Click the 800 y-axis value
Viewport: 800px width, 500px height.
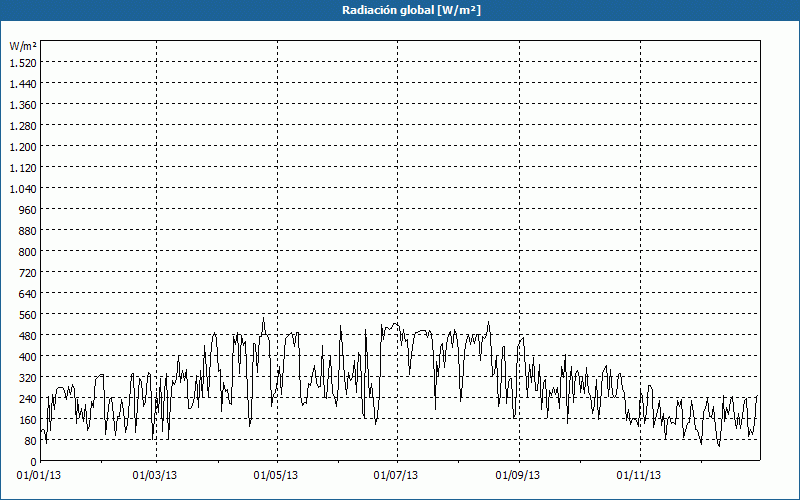point(28,252)
